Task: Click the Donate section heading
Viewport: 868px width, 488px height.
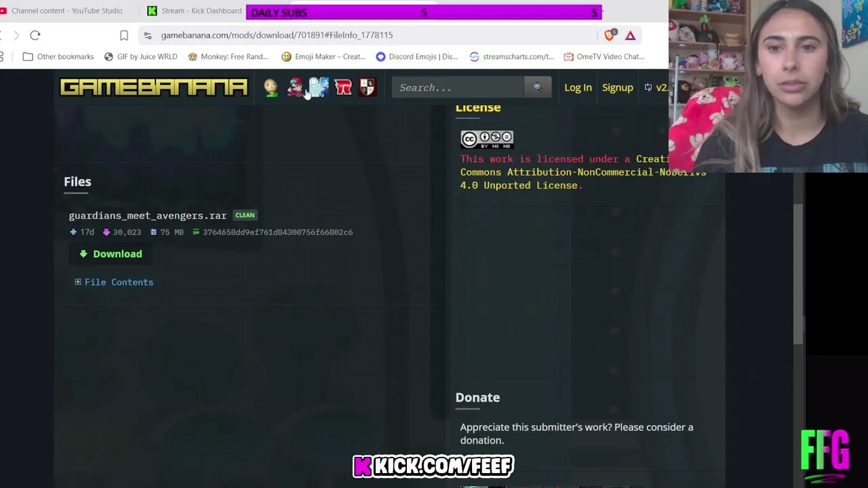Action: 477,398
